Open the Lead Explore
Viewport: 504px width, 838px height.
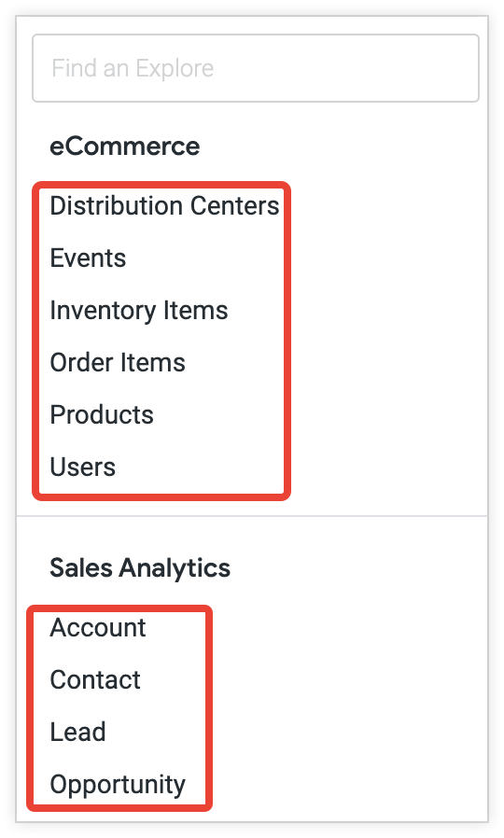tap(78, 733)
